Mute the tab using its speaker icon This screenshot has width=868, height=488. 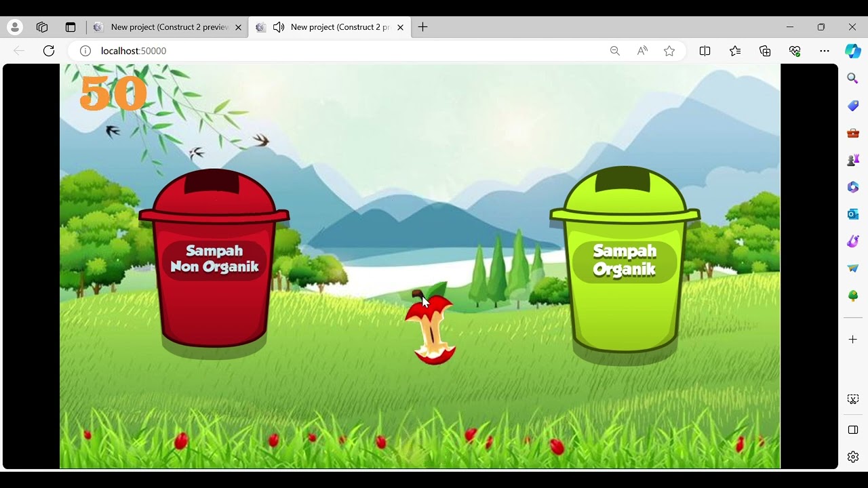pyautogui.click(x=279, y=27)
